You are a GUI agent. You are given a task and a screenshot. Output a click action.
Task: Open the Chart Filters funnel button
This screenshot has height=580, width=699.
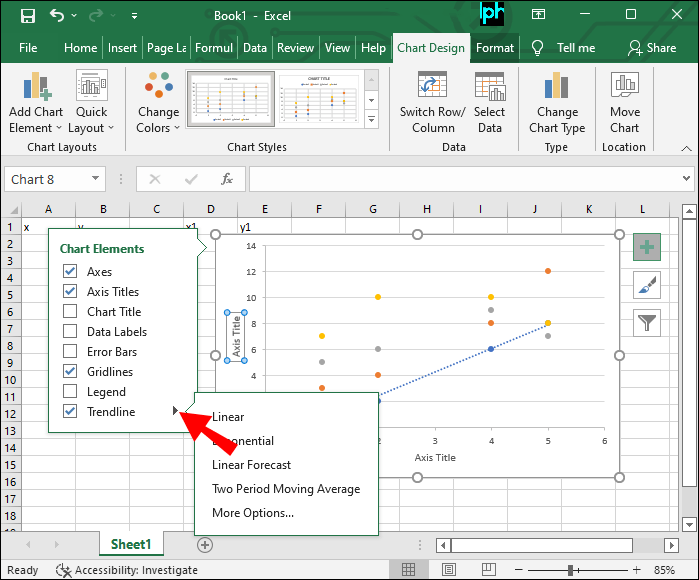pos(646,322)
